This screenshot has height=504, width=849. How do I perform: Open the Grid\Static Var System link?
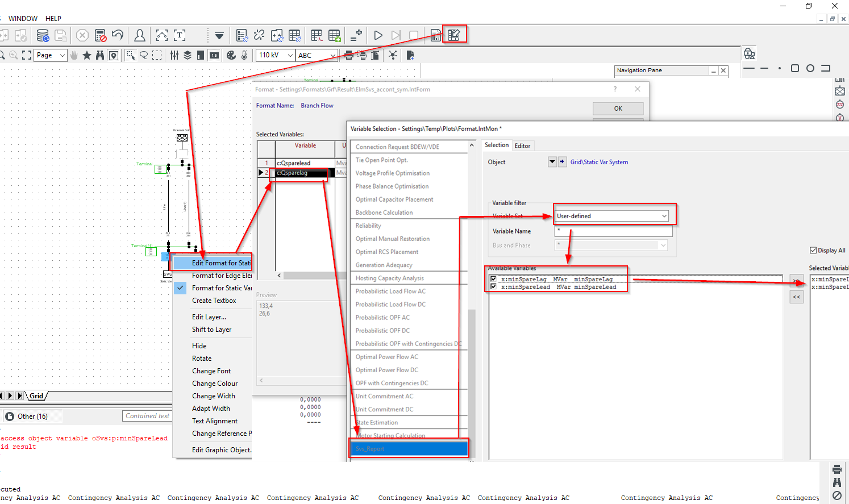tap(599, 162)
